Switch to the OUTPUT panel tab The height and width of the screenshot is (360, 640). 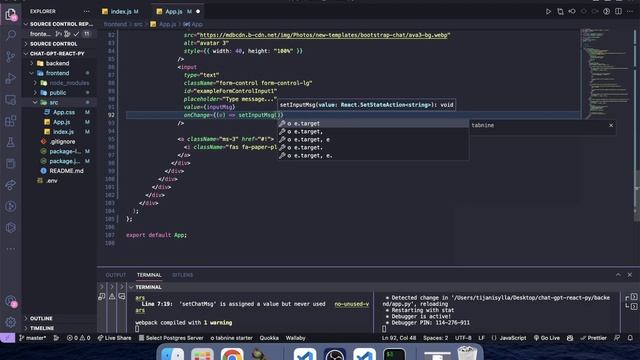point(116,275)
